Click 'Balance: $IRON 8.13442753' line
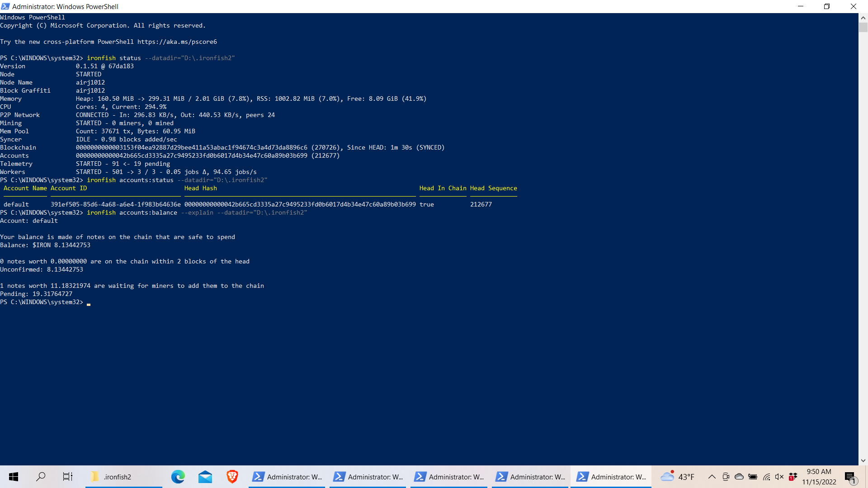The height and width of the screenshot is (488, 868). click(45, 245)
